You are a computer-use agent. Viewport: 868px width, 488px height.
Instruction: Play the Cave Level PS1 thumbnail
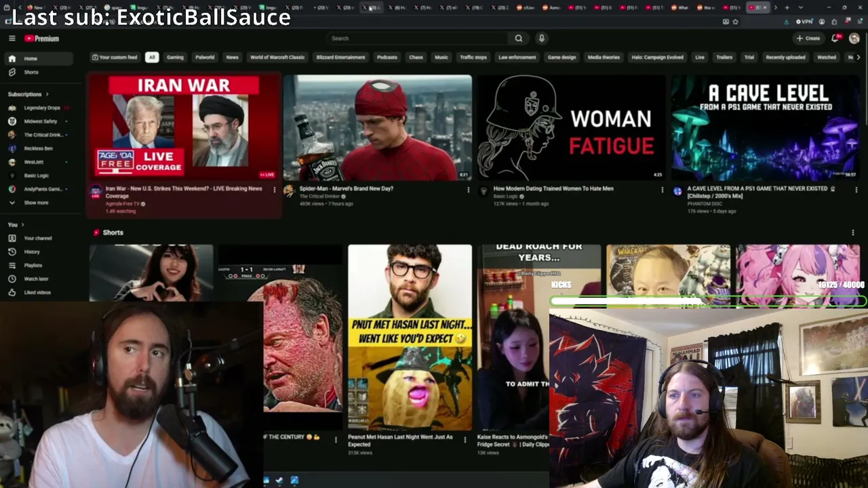pos(766,127)
